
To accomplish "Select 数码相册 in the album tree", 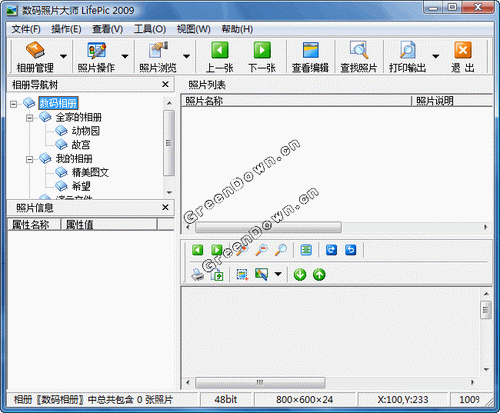I will (x=58, y=103).
